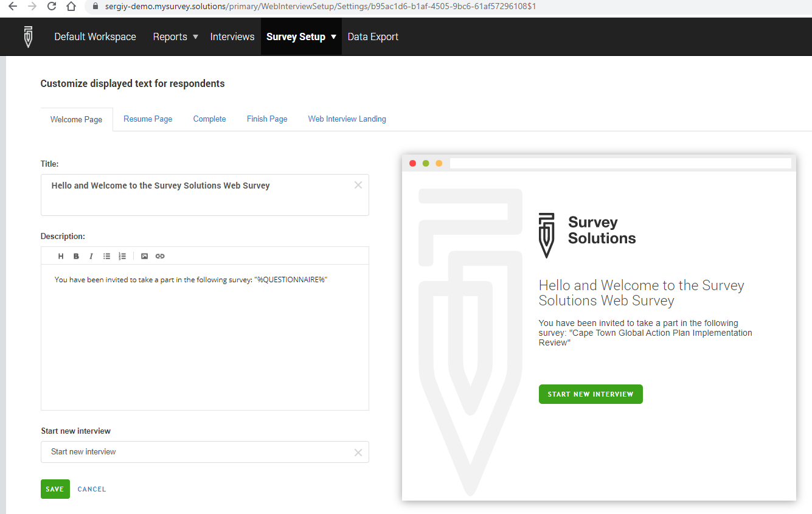The height and width of the screenshot is (514, 812).
Task: Insert a heading in the description editor
Action: point(60,255)
